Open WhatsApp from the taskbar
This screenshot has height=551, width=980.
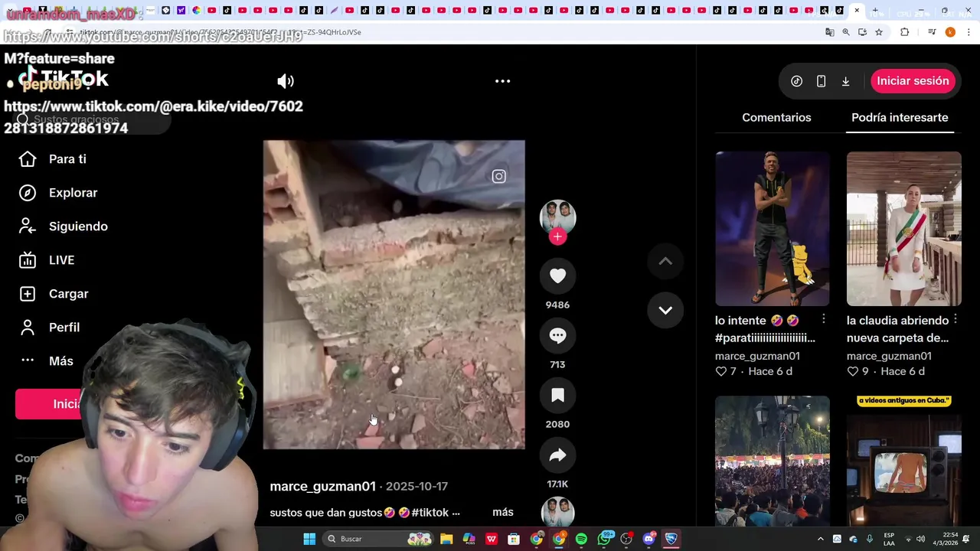[605, 539]
